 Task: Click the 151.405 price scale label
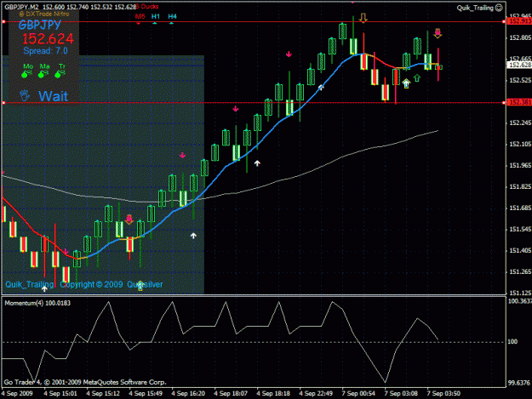pos(520,250)
